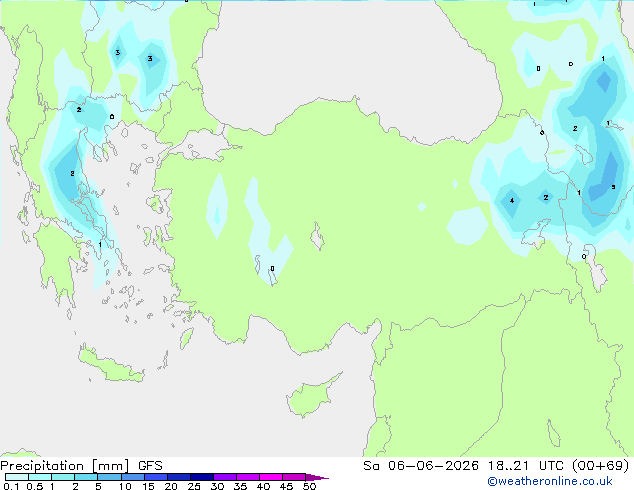Click the 1–2 mm legend color swatch

(63, 477)
